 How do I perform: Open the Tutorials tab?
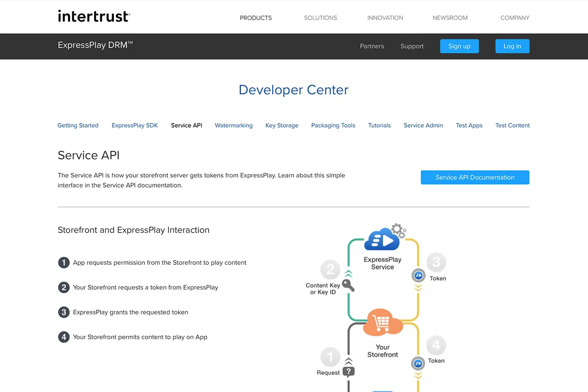[380, 125]
